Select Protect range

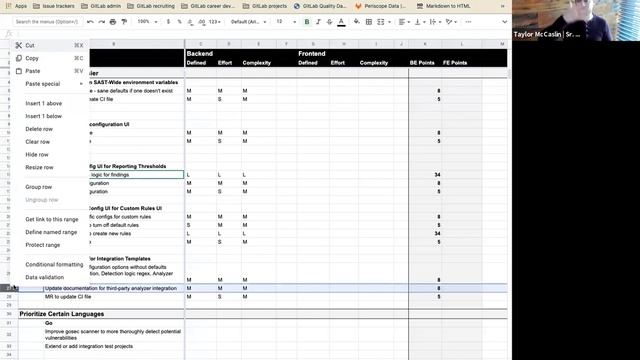[x=49, y=245]
